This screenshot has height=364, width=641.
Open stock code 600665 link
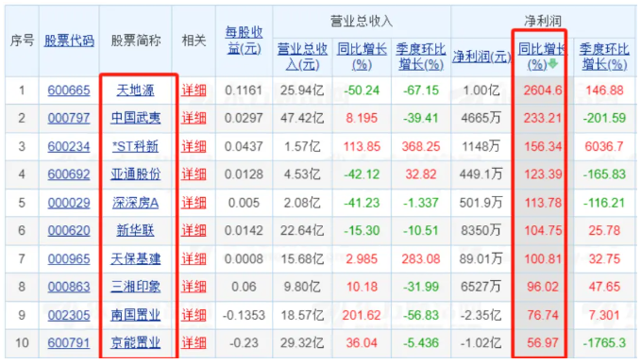69,90
